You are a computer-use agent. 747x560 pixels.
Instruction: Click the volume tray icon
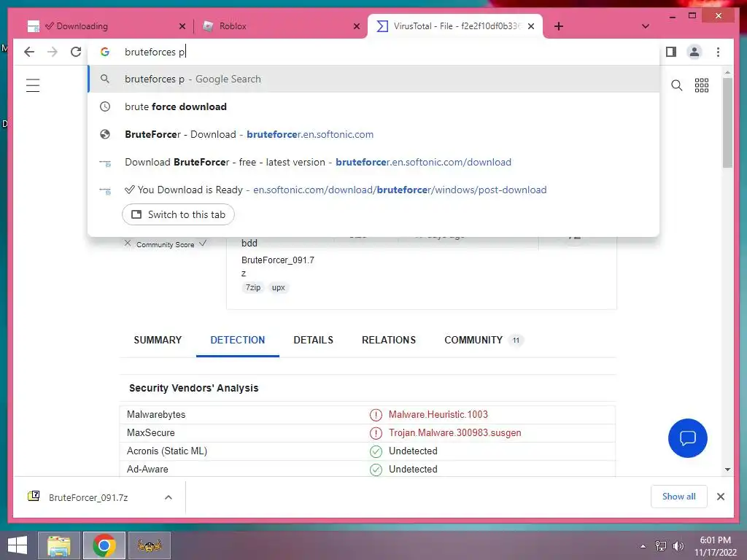(x=678, y=546)
